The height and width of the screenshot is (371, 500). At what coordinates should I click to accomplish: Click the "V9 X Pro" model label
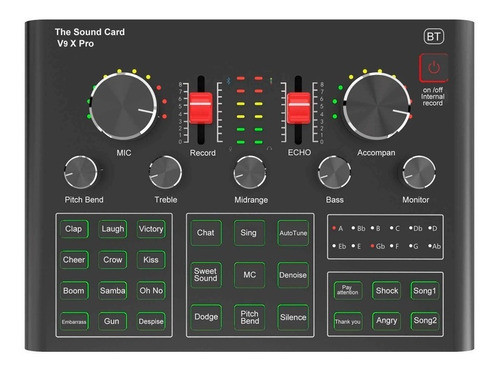(75, 44)
